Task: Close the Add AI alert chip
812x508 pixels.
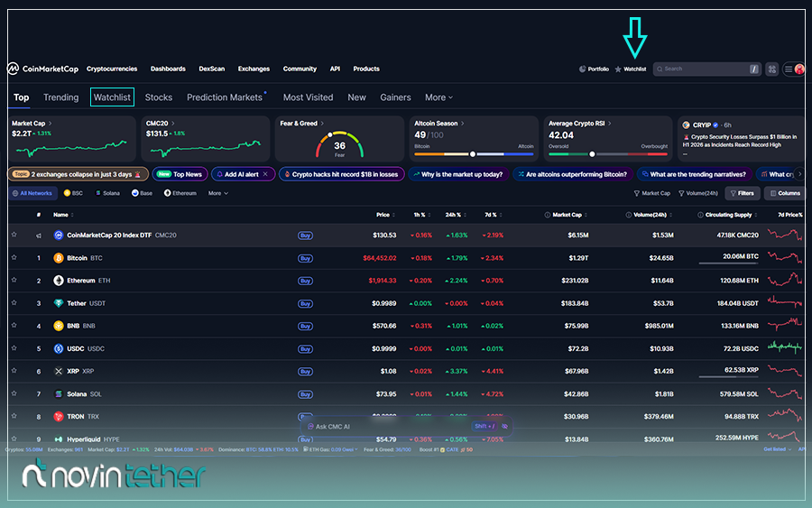Action: [265, 174]
